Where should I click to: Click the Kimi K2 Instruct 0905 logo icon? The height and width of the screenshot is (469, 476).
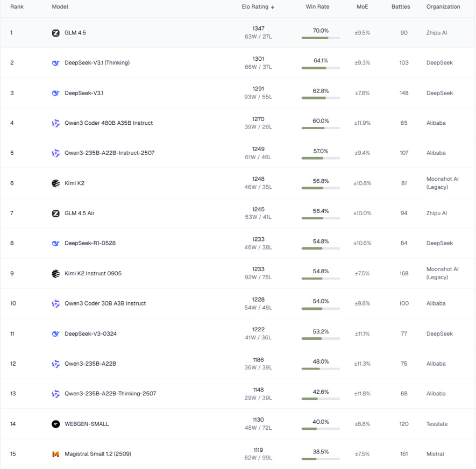(x=55, y=273)
